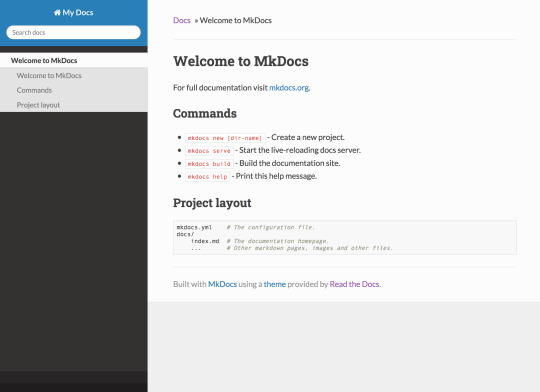Click breadcrumb text Welcome to MkDocs
The image size is (540, 392).
click(x=236, y=20)
